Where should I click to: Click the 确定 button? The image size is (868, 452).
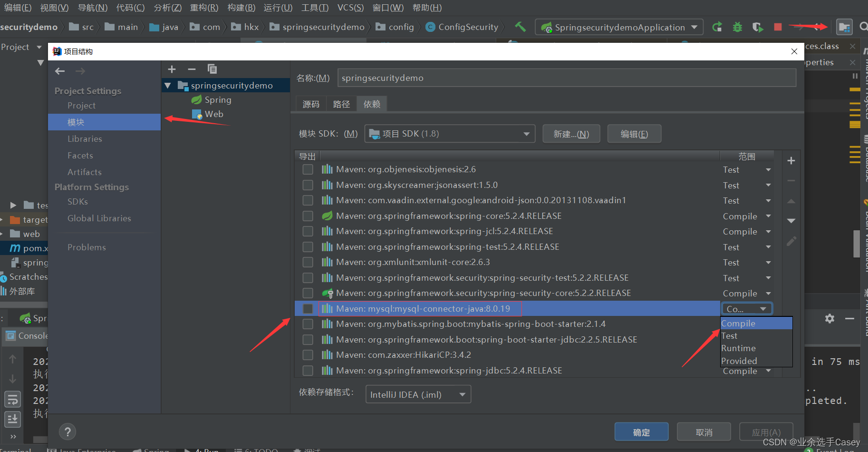pyautogui.click(x=642, y=432)
